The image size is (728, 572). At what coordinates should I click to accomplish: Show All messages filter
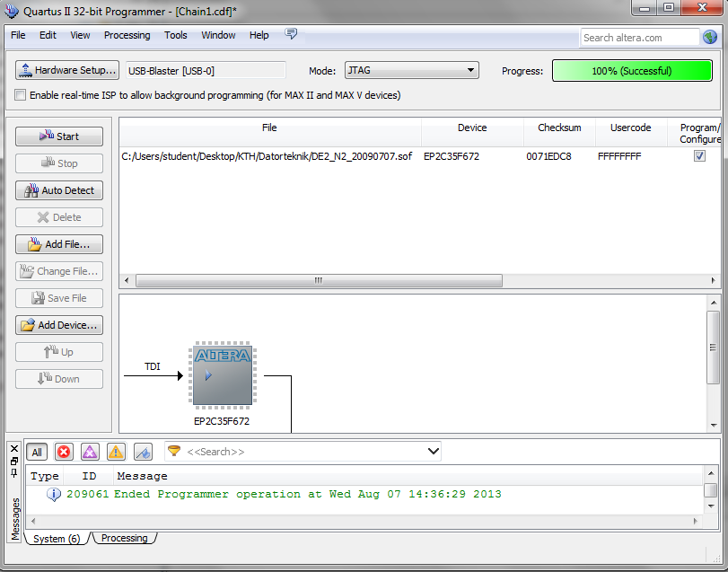click(37, 453)
